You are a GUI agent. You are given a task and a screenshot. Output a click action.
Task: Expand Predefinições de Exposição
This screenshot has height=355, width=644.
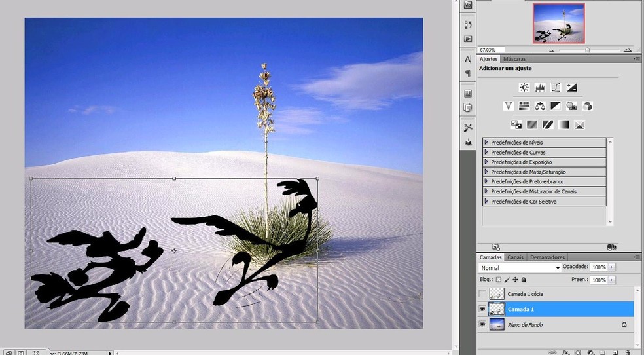point(486,162)
